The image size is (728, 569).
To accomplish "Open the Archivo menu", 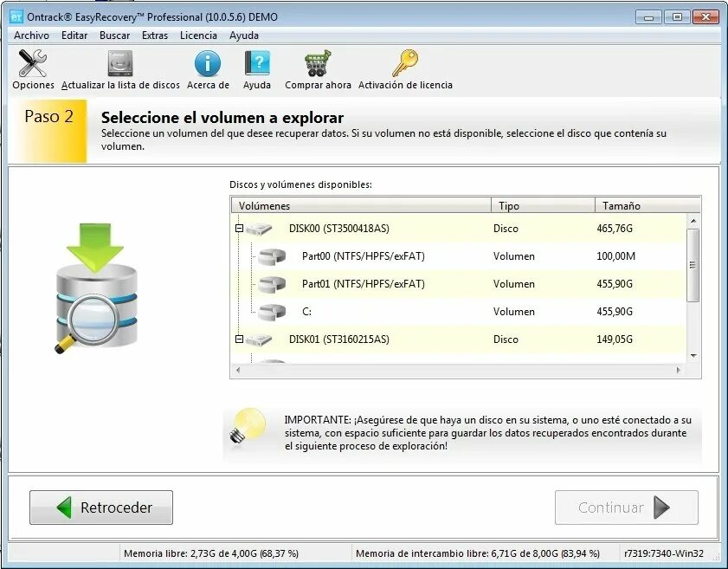I will tap(31, 36).
